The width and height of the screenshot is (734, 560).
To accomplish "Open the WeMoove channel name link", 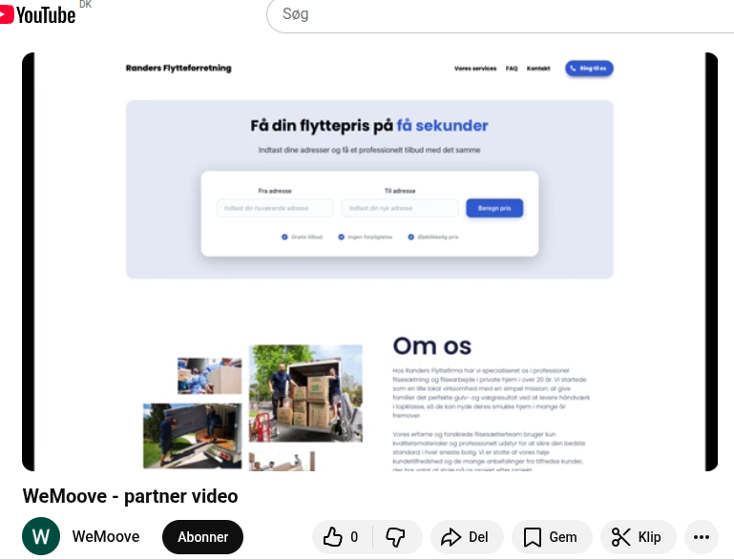I will coord(106,537).
